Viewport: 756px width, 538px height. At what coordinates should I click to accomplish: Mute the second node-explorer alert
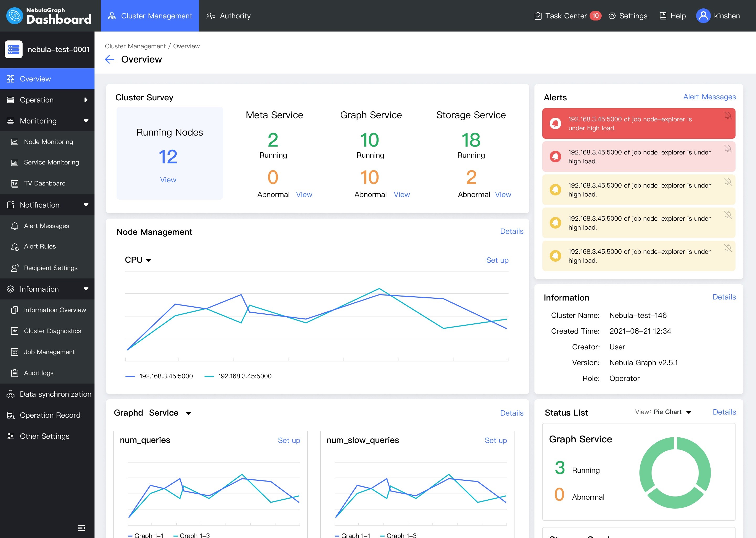pyautogui.click(x=728, y=149)
